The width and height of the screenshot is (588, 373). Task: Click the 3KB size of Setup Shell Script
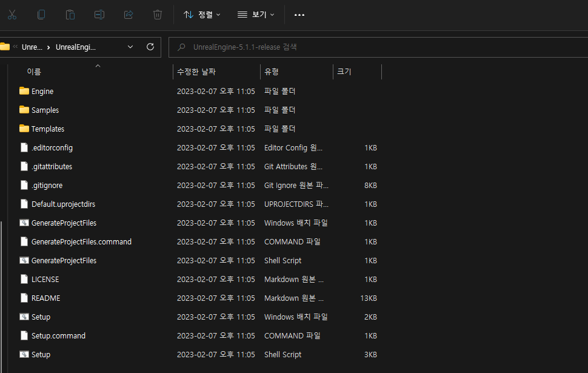tap(370, 354)
